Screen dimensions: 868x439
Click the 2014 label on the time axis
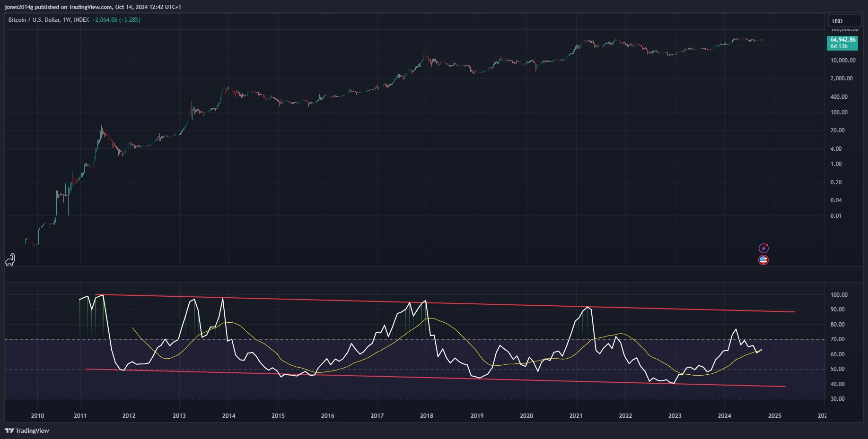coord(228,416)
